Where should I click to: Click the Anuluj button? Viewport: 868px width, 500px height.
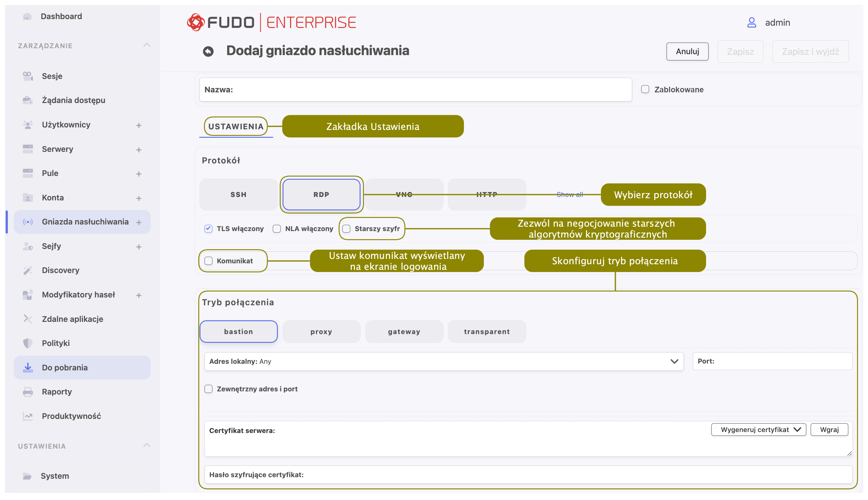click(687, 52)
